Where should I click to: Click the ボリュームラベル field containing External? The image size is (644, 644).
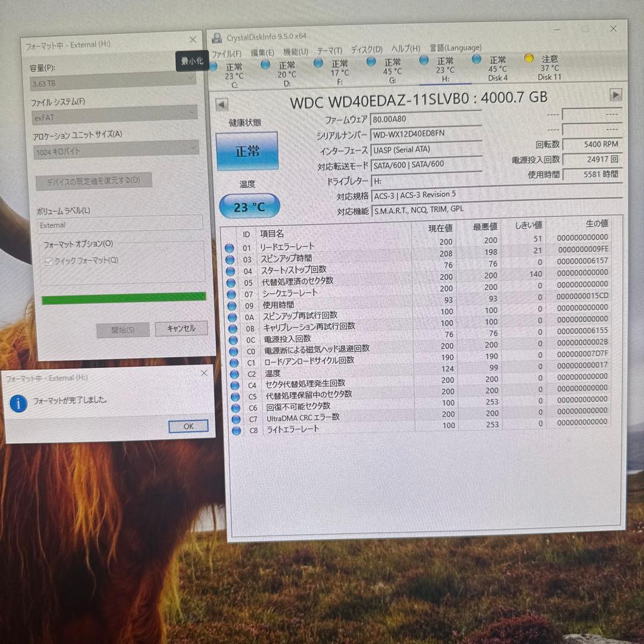[x=120, y=225]
